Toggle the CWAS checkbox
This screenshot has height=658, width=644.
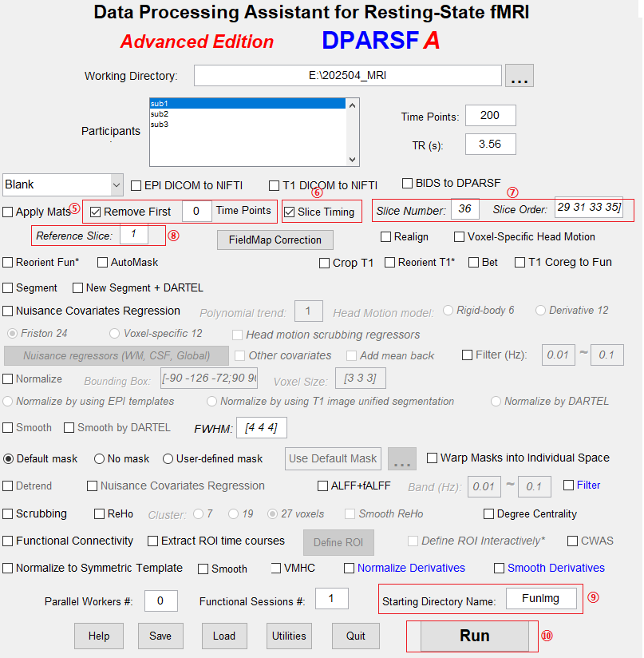click(x=572, y=541)
